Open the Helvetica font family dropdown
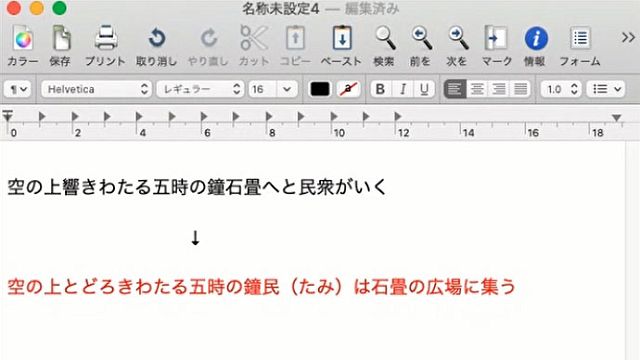The image size is (640, 360). 96,89
